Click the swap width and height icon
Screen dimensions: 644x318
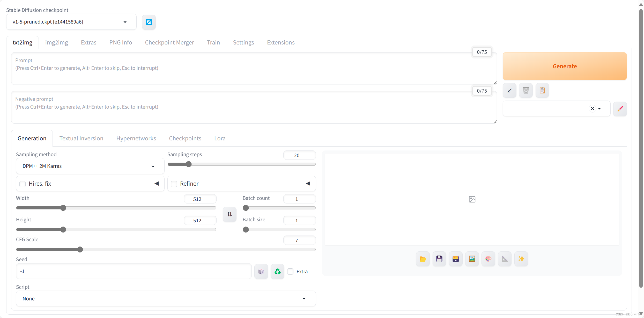tap(230, 214)
